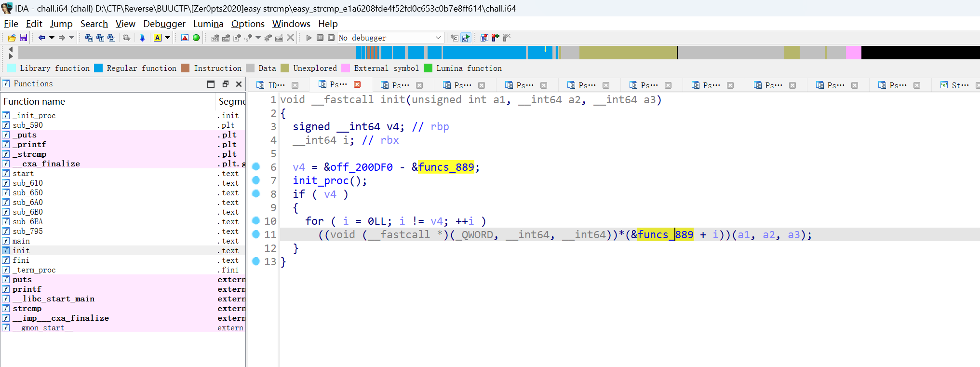Click the text search binoculars icon
Viewport: 980px width, 367px height.
coord(100,38)
